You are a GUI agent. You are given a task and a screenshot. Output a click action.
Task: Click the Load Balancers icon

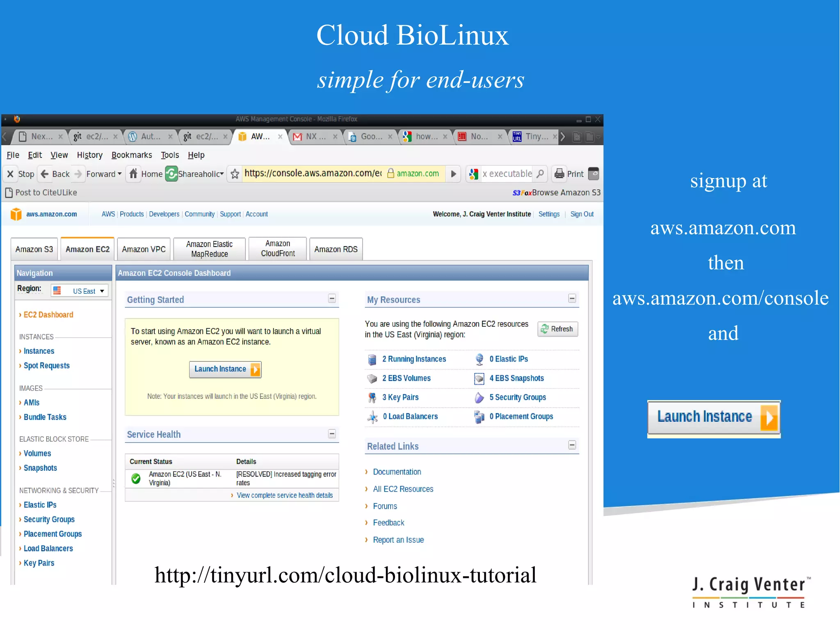[x=372, y=417]
